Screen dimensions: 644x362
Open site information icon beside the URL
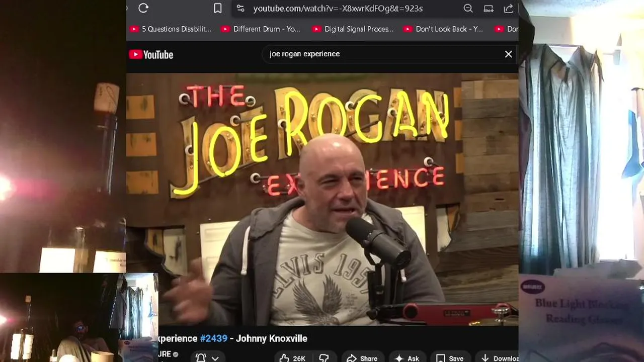coord(240,8)
